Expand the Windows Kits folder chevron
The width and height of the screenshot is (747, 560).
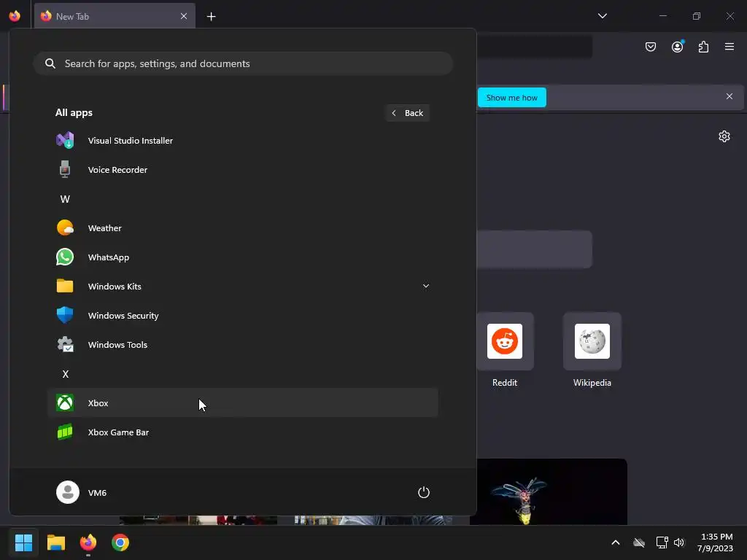pos(426,286)
